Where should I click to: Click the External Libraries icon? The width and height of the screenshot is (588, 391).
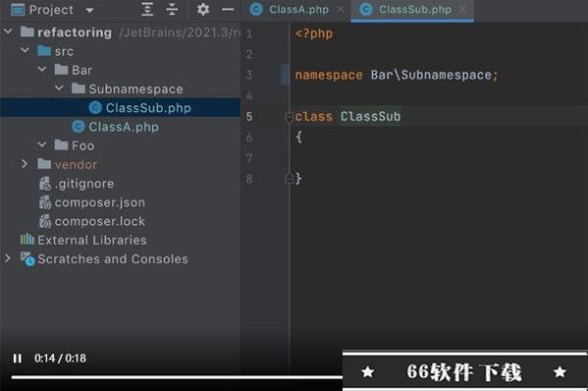tap(27, 240)
